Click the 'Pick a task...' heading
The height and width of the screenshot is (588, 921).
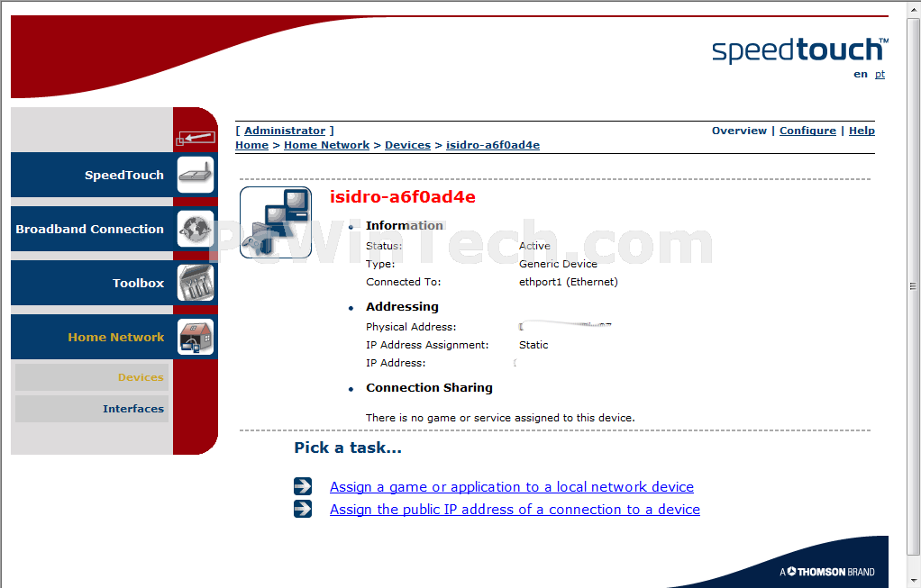click(348, 448)
